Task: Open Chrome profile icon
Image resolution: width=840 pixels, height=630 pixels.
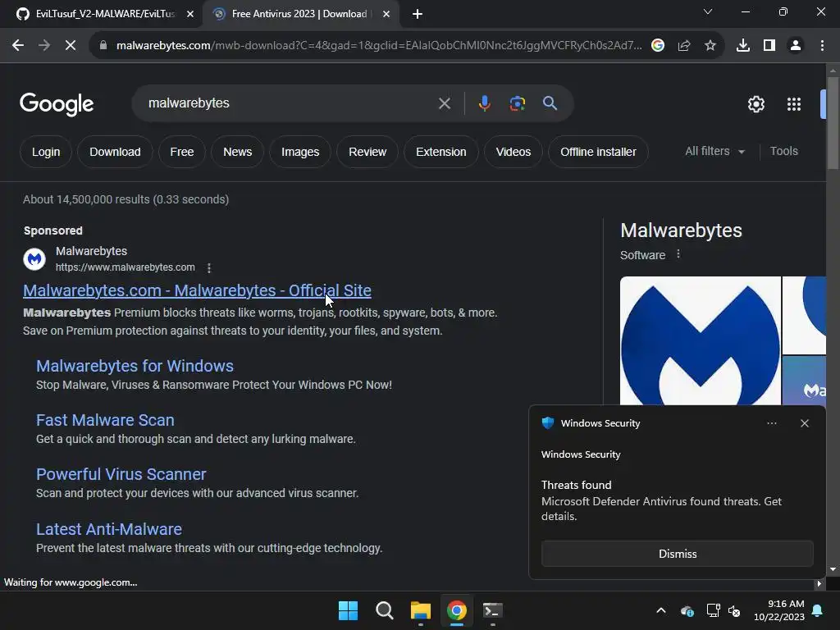Action: (x=796, y=46)
